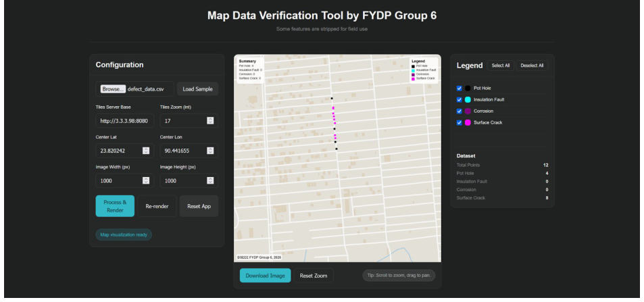Viewport: 644px width, 302px height.
Task: Click the Legend overlay box on map
Action: (424, 70)
